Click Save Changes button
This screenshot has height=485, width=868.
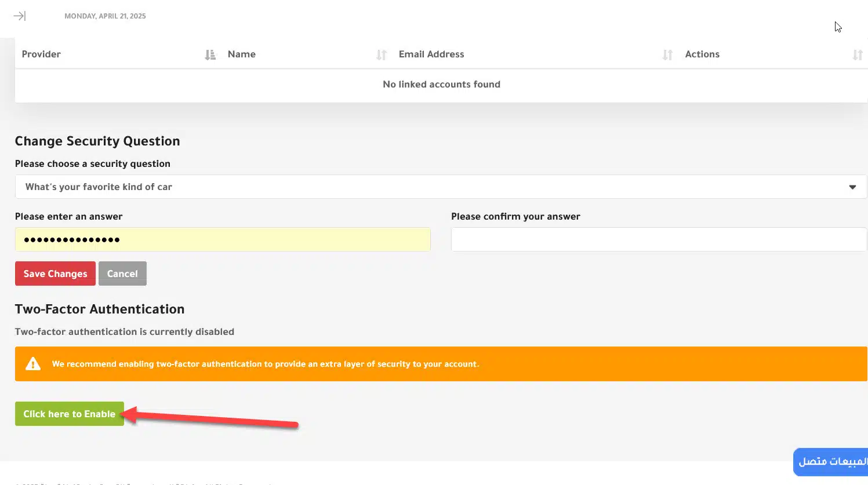click(55, 274)
